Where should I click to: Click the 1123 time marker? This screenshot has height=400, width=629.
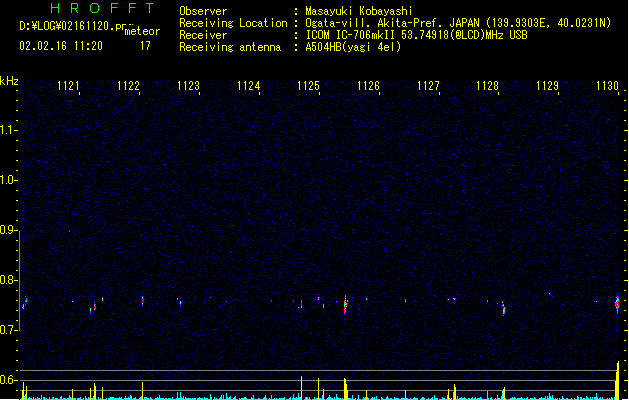click(188, 86)
